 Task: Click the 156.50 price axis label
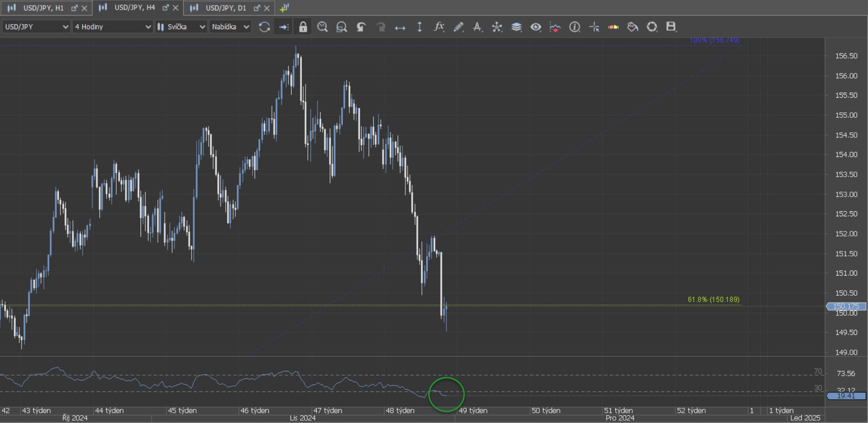846,56
